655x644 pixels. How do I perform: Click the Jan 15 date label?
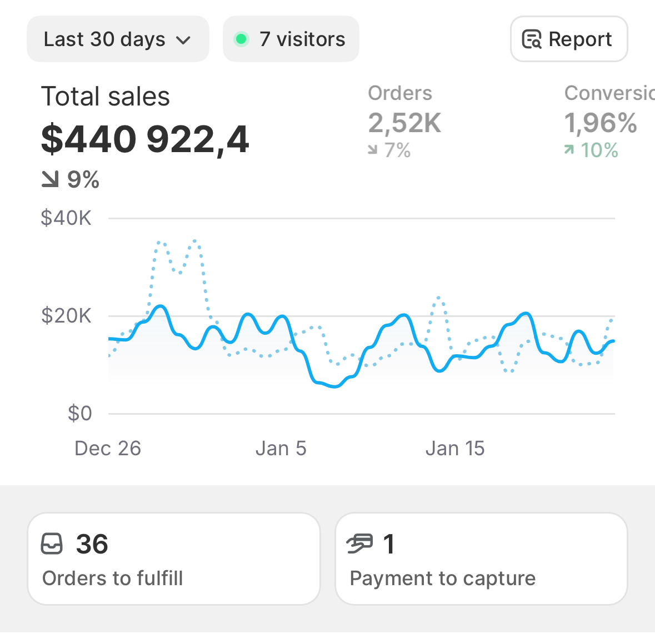point(455,449)
